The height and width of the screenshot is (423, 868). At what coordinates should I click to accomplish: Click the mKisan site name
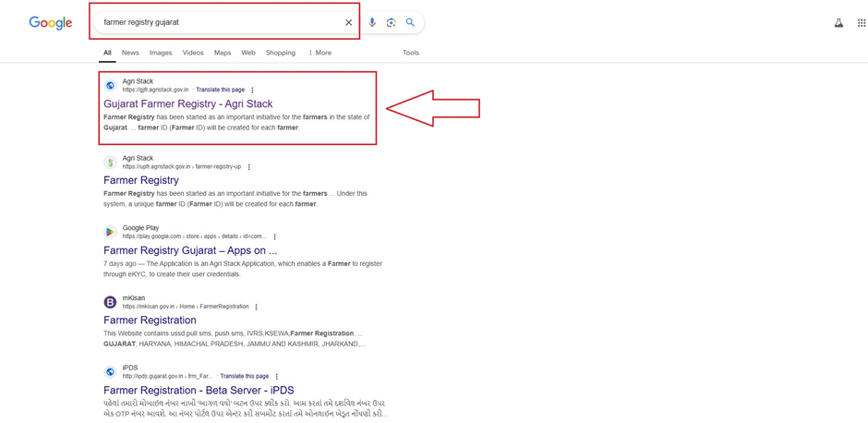133,298
